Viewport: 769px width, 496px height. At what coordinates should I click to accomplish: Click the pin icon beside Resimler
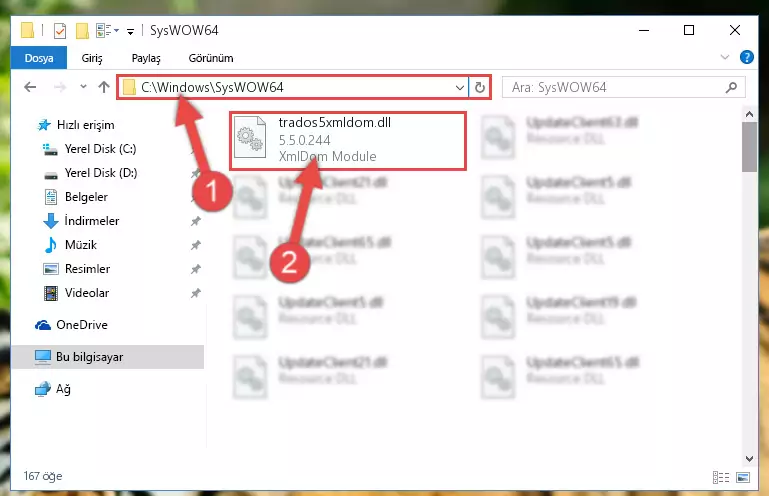196,269
